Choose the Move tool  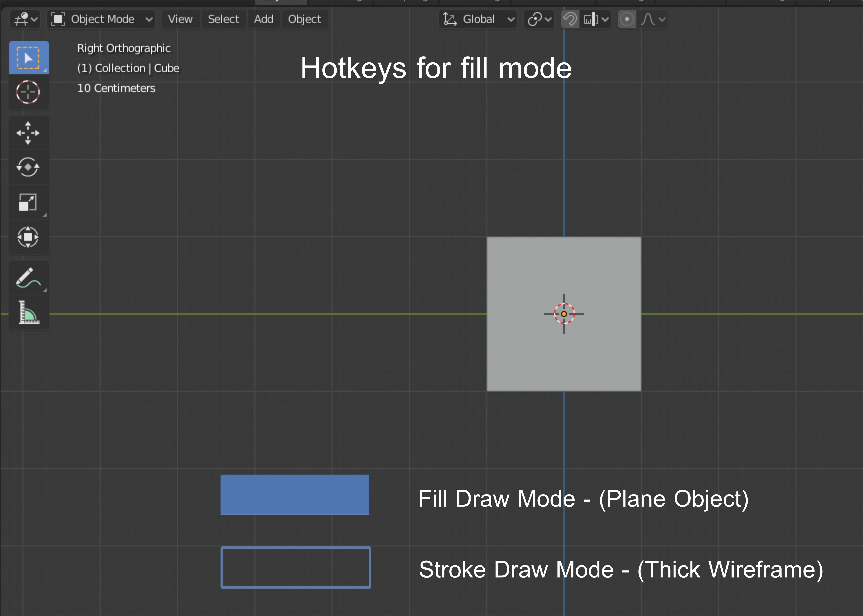tap(28, 133)
